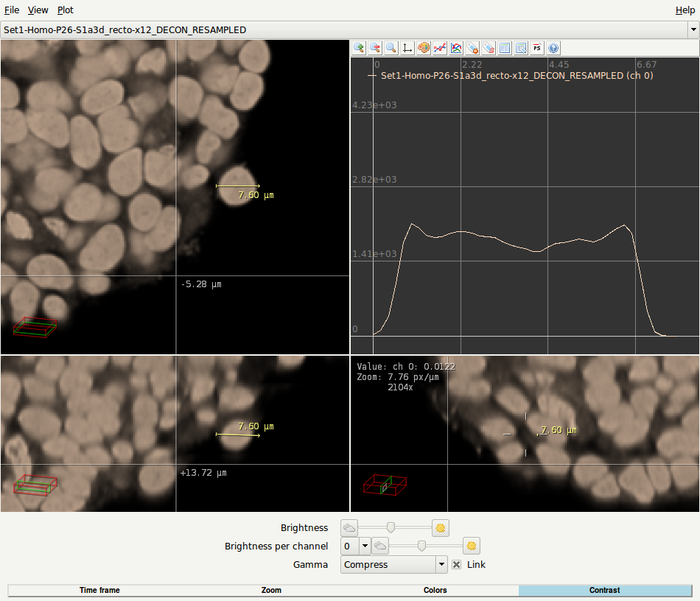
Task: Expand the dataset name dropdown at top
Action: coord(693,30)
